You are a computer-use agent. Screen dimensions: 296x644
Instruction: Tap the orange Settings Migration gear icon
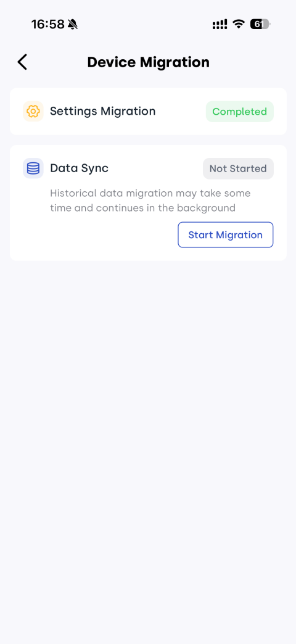click(33, 111)
